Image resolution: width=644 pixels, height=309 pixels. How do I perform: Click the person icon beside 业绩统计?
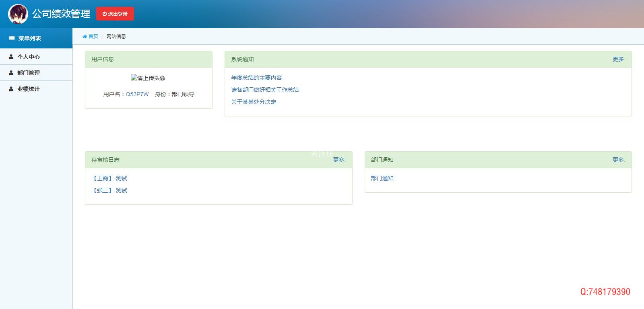11,89
